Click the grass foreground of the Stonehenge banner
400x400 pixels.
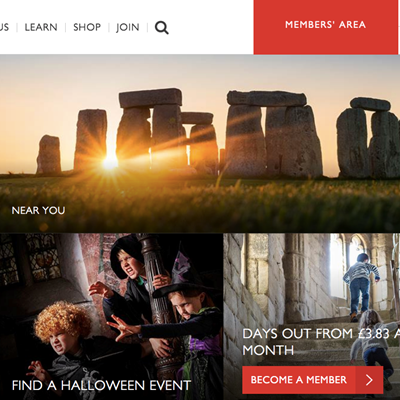click(x=200, y=203)
